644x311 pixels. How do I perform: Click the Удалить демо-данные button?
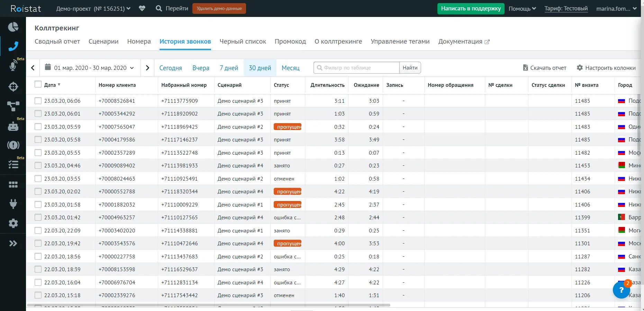[219, 8]
